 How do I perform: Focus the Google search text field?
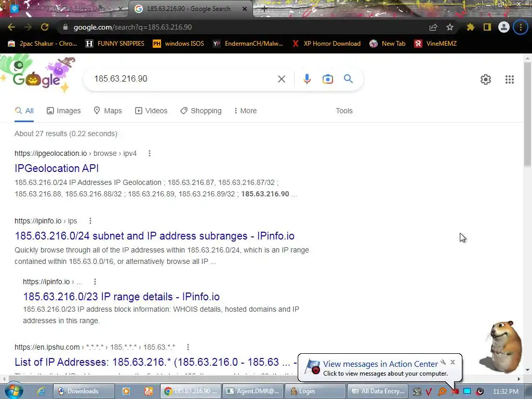pos(183,79)
